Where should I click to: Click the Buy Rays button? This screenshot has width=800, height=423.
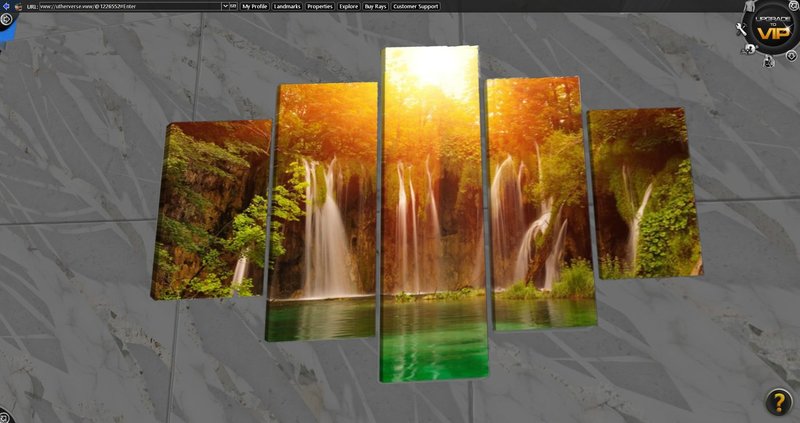(375, 6)
